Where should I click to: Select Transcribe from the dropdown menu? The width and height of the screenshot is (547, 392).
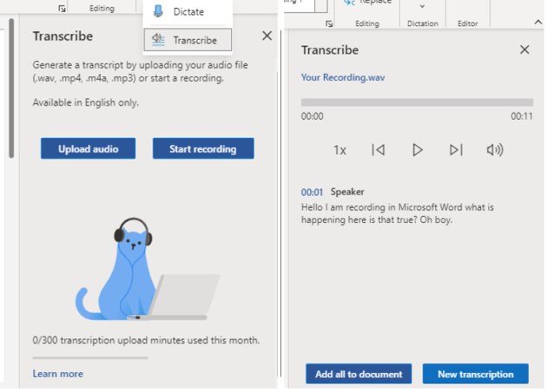point(188,40)
